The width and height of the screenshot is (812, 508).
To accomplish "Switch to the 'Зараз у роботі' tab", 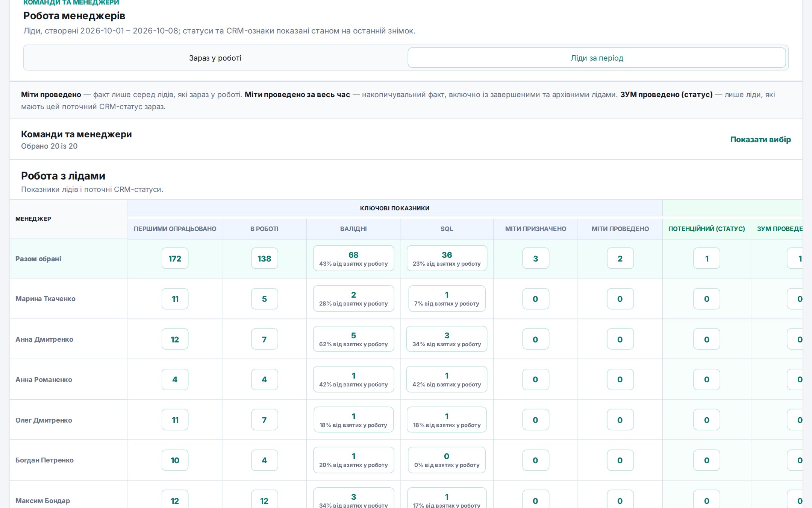I will tap(215, 58).
